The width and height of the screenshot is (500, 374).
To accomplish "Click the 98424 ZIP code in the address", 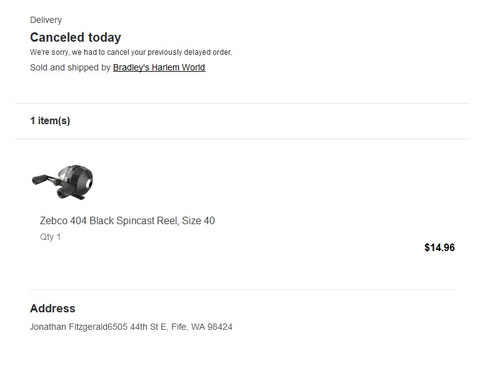I will (220, 327).
